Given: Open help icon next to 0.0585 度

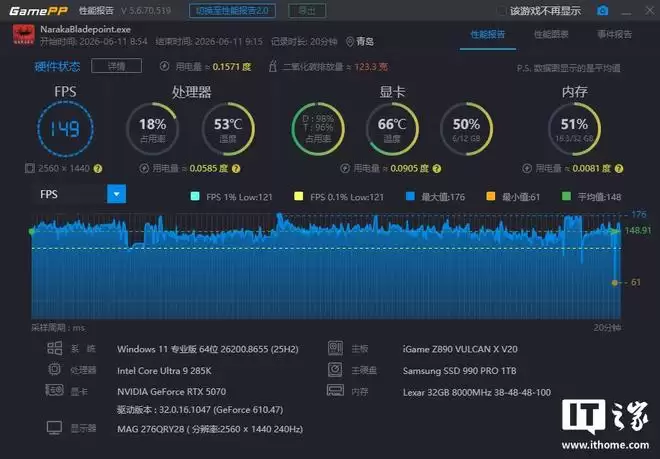Looking at the screenshot, I should click(236, 169).
